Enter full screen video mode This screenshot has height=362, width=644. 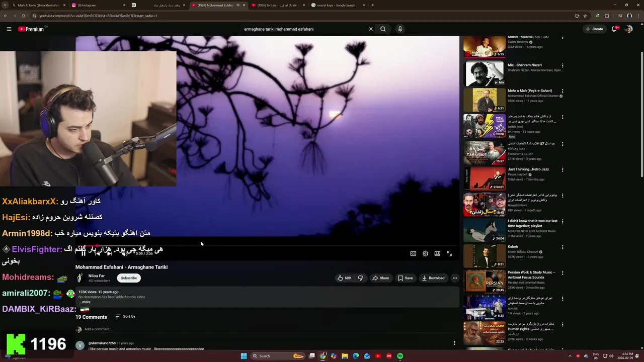pyautogui.click(x=449, y=254)
